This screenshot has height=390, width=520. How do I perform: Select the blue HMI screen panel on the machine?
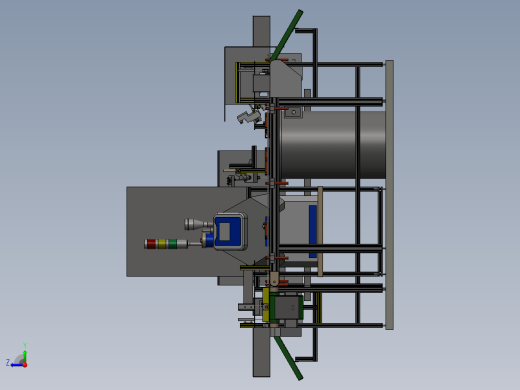point(228,232)
